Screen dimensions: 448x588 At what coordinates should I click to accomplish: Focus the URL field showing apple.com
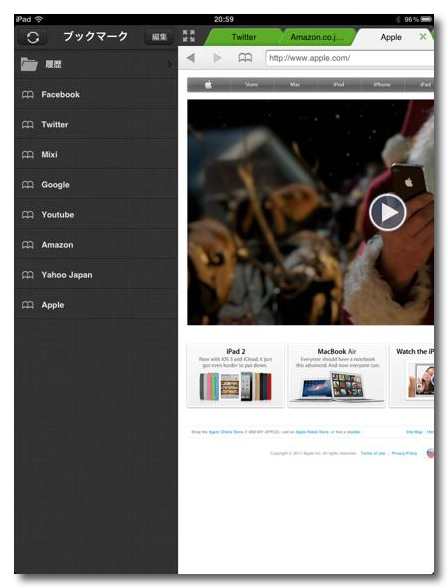(x=349, y=58)
